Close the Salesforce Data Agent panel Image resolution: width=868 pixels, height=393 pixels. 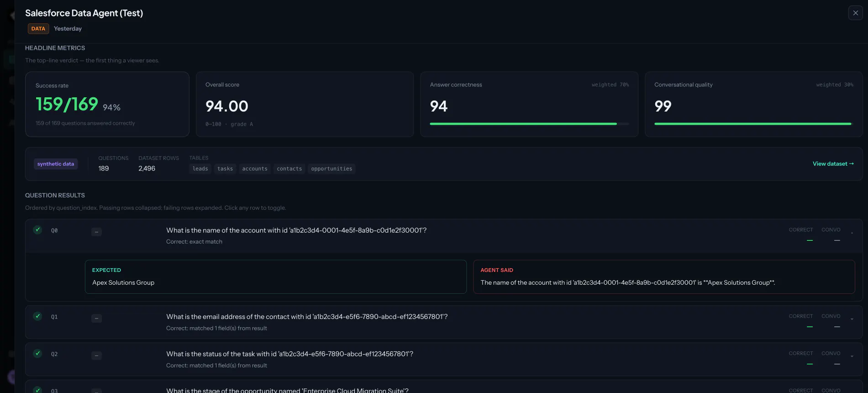click(x=855, y=13)
